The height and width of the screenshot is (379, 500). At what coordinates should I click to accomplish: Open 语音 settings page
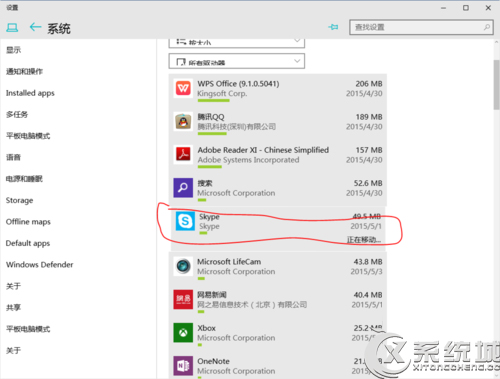(13, 157)
